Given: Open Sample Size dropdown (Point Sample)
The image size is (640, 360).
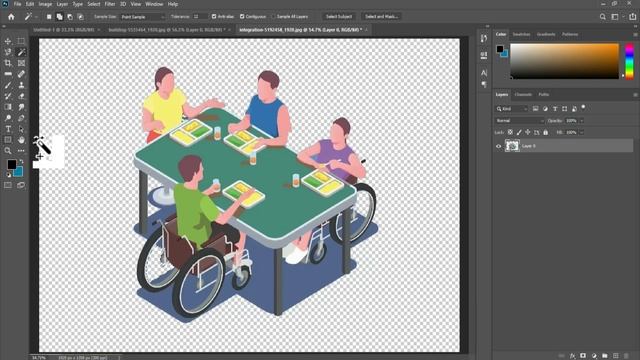Looking at the screenshot, I should point(142,17).
